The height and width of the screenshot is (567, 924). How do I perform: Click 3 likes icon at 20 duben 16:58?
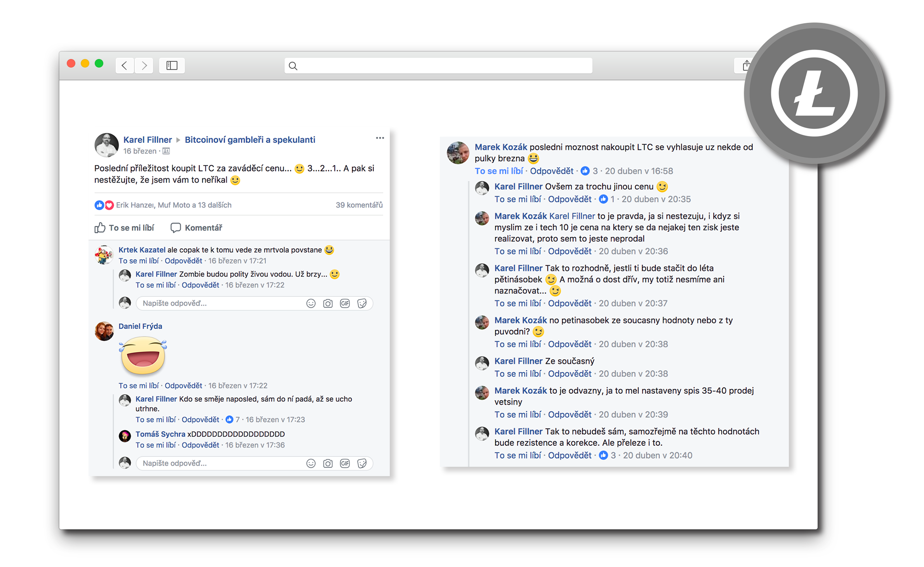585,171
